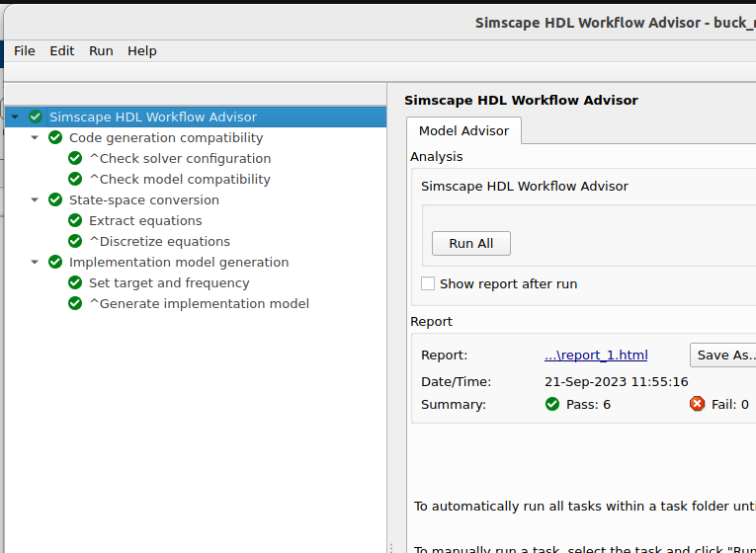This screenshot has width=756, height=553.
Task: Click pass icon beside Implementation model generation
Action: pyautogui.click(x=55, y=262)
